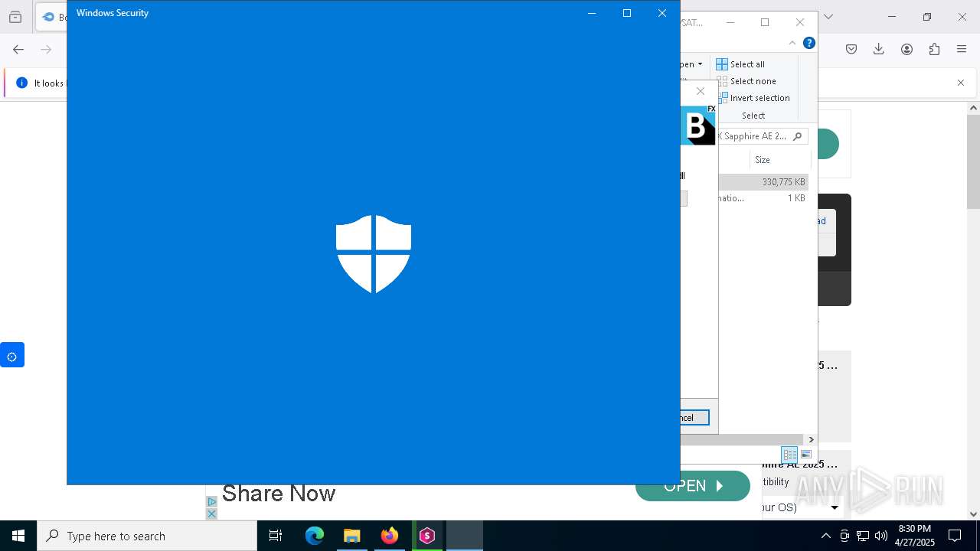The height and width of the screenshot is (551, 980).
Task: Switch to Firefox on taskbar
Action: click(x=390, y=536)
